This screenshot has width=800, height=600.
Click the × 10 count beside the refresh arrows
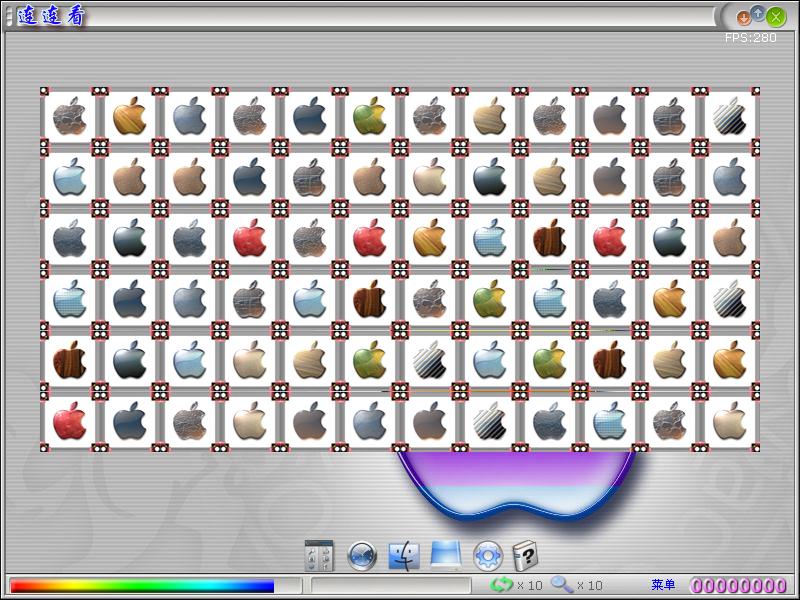(x=530, y=585)
